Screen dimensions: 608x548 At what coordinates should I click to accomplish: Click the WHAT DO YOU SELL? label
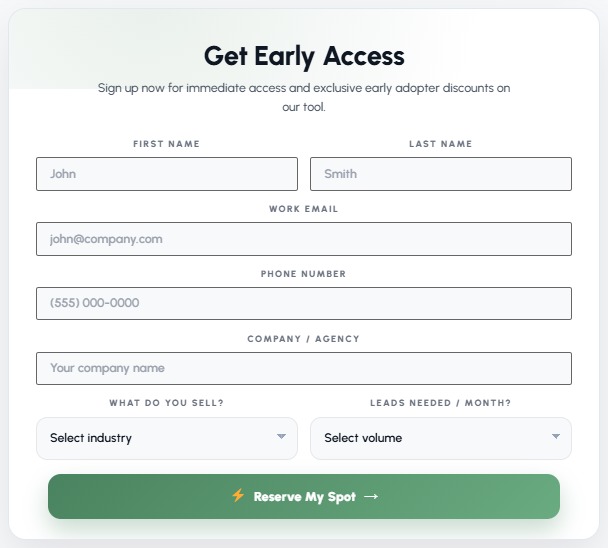click(x=167, y=403)
